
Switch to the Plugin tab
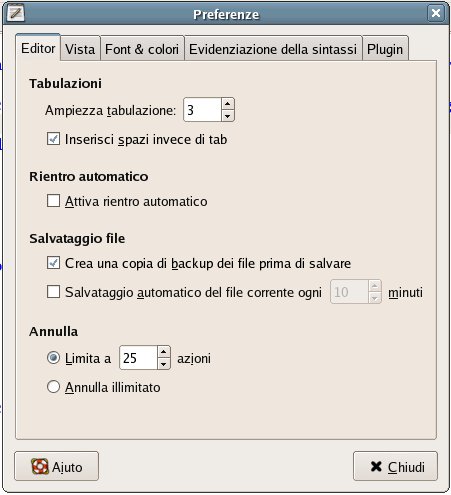pyautogui.click(x=385, y=49)
